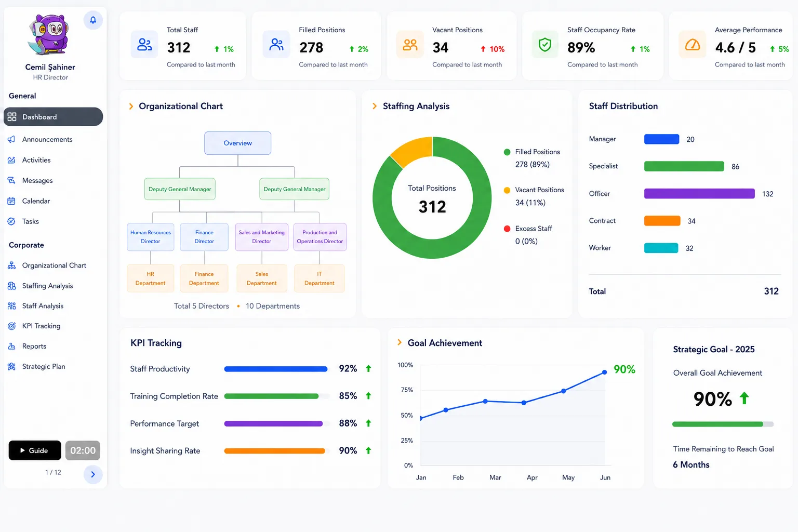This screenshot has width=798, height=532.
Task: Click the Organizational Chart sidebar icon
Action: pos(11,265)
